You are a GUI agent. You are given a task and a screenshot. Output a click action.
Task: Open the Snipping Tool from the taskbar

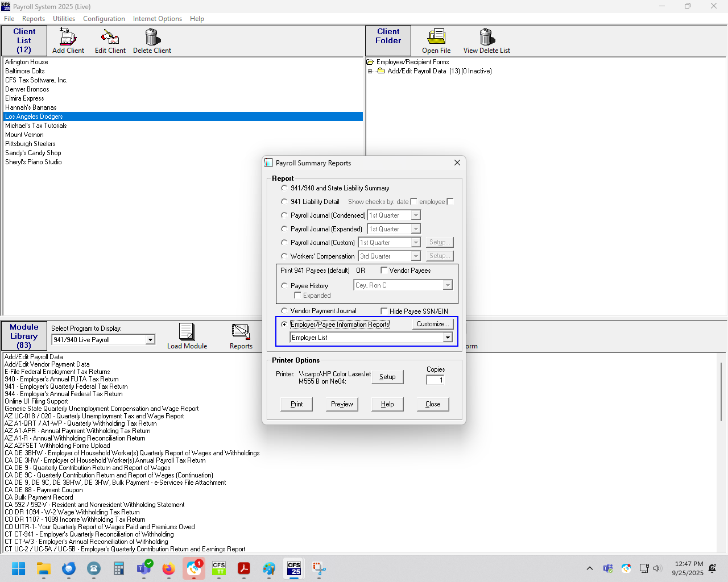tap(319, 568)
